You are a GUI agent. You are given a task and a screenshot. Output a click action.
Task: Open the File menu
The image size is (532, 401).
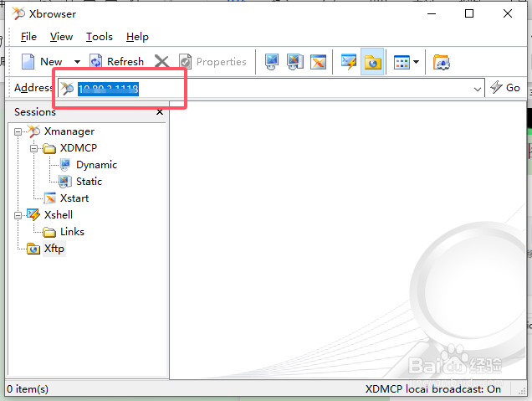(28, 37)
